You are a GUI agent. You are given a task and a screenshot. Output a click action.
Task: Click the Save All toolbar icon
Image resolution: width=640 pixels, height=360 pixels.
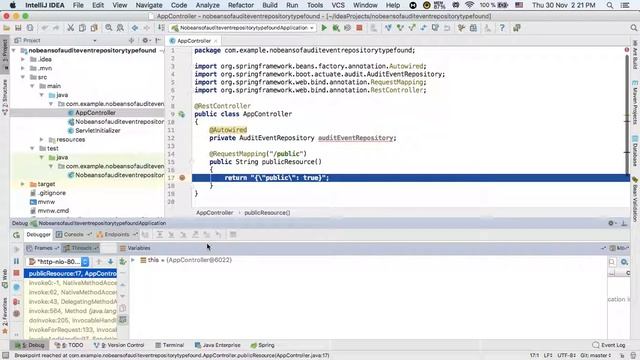point(18,28)
